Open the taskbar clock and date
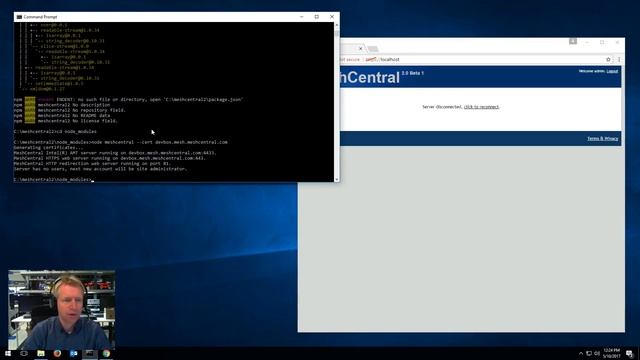Image resolution: width=640 pixels, height=360 pixels. pyautogui.click(x=611, y=353)
